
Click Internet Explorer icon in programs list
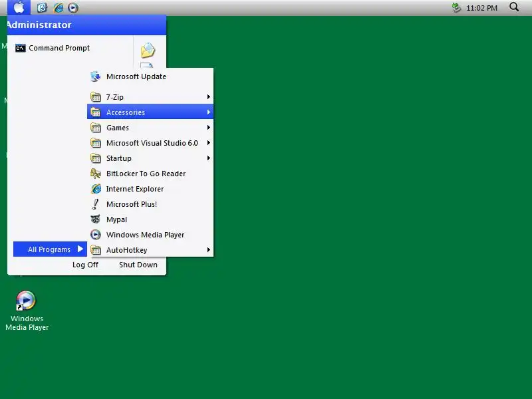(x=96, y=189)
